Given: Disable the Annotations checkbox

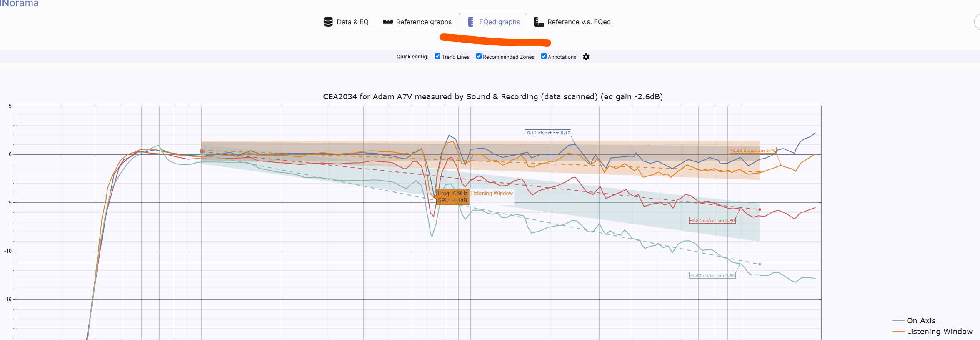Looking at the screenshot, I should [544, 56].
